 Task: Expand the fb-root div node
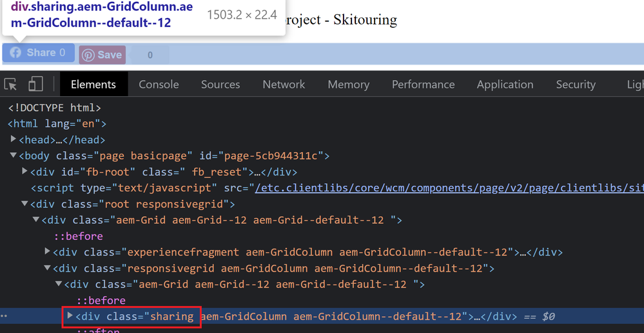(24, 172)
